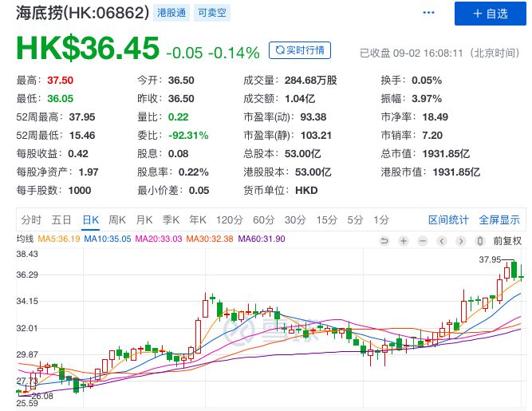Click the closing timestamp 09-02 16:08:11
The image size is (532, 411).
[428, 53]
